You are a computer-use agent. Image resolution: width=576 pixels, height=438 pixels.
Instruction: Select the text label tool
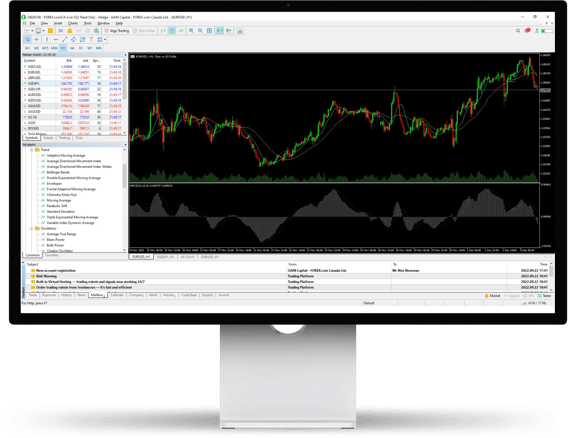(91, 39)
